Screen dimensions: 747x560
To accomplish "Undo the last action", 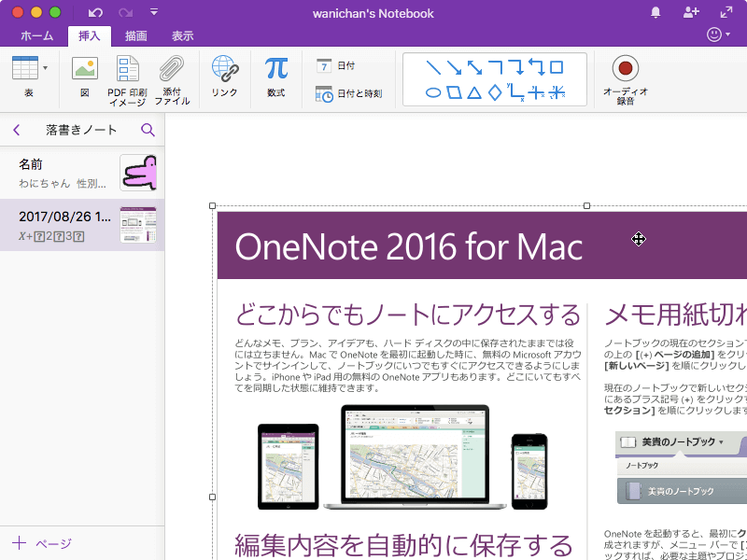I will (x=95, y=12).
